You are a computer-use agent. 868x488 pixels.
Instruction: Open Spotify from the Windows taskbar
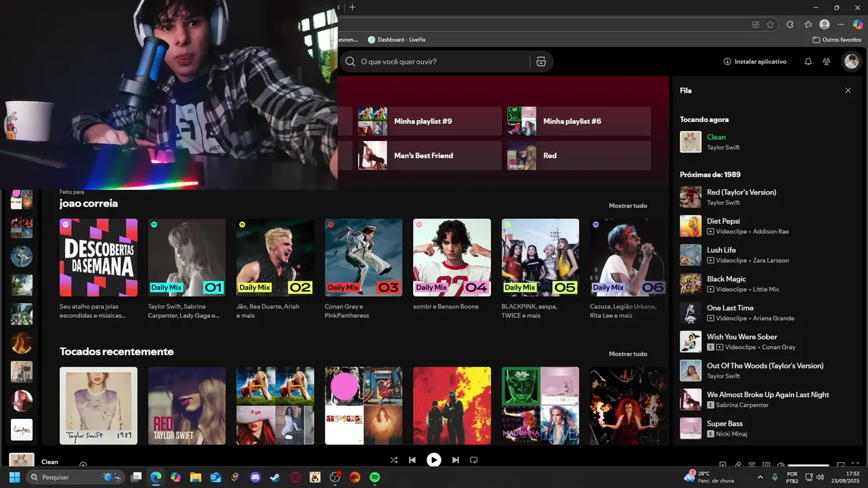click(374, 477)
